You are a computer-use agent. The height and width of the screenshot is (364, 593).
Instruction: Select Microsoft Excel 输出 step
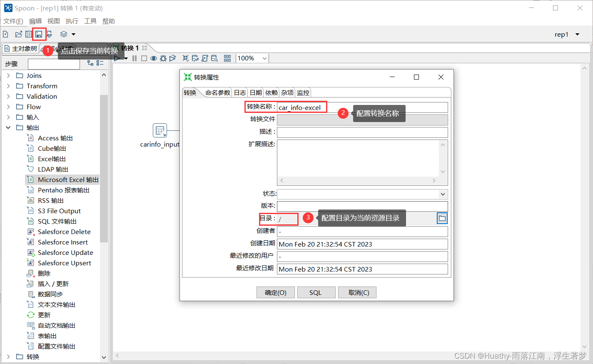pyautogui.click(x=68, y=180)
